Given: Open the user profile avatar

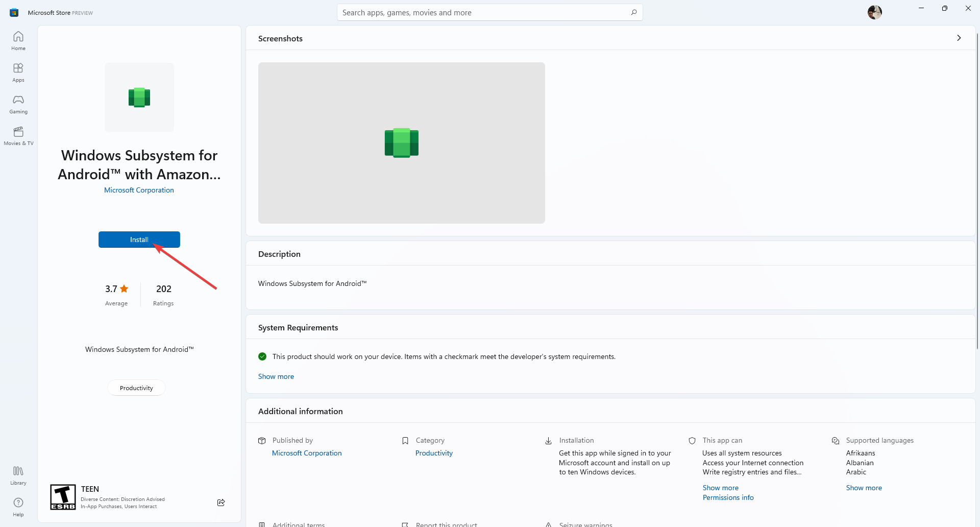Looking at the screenshot, I should point(874,12).
